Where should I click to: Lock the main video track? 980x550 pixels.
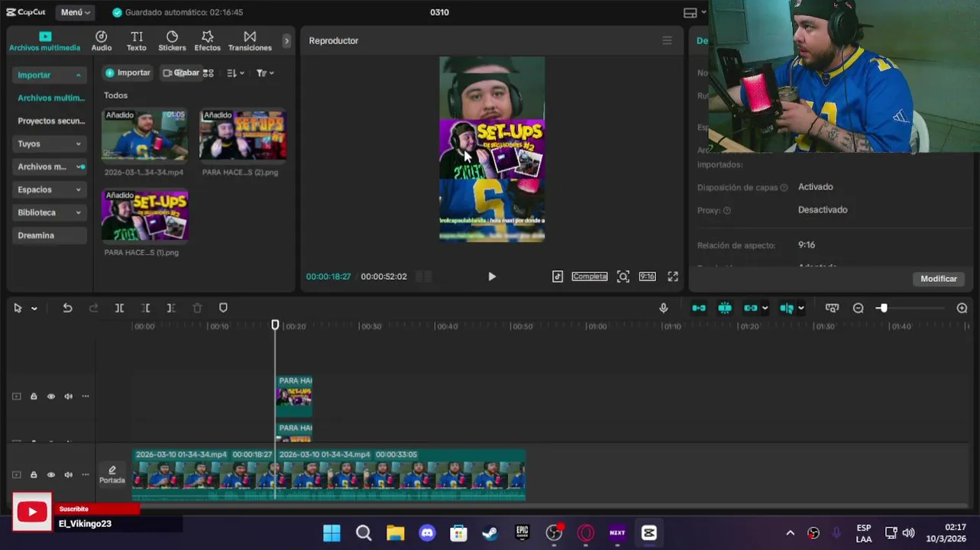pos(34,475)
